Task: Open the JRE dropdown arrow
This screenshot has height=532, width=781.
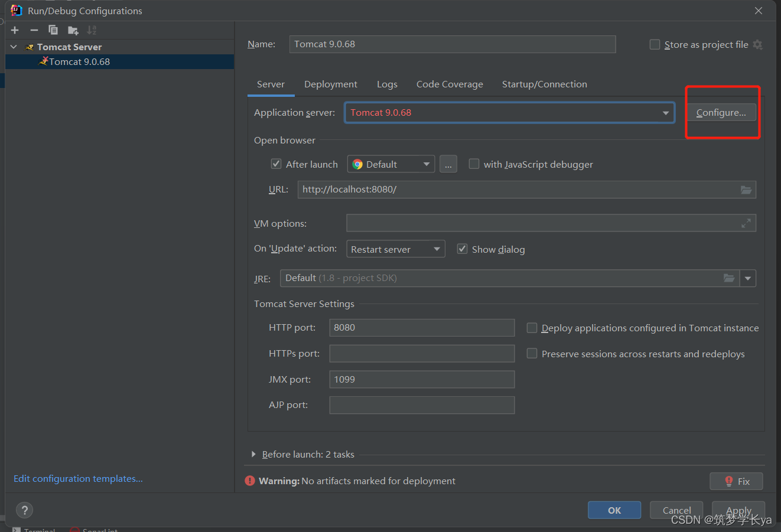Action: pyautogui.click(x=748, y=278)
